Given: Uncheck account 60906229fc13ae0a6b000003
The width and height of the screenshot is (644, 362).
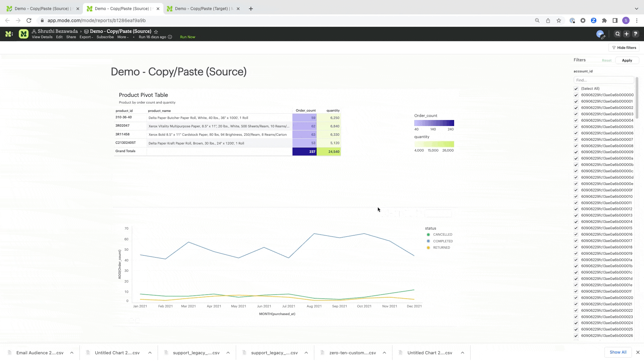Looking at the screenshot, I should click(576, 114).
